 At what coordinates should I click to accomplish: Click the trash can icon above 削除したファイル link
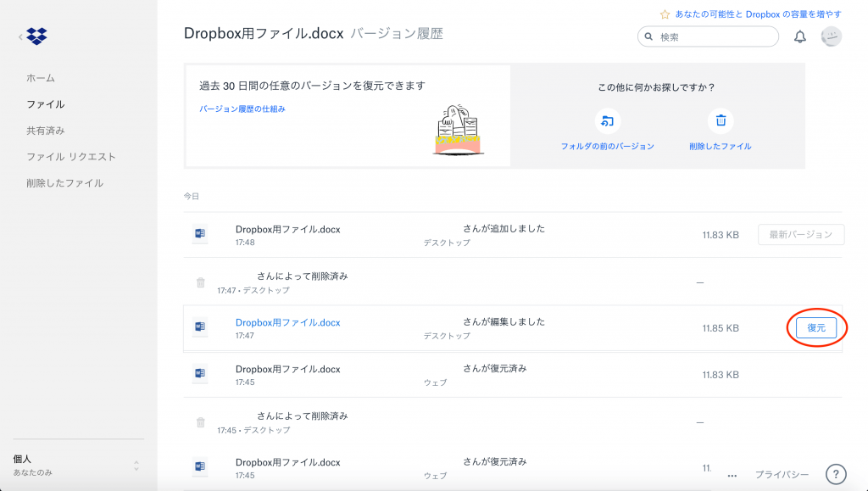pyautogui.click(x=721, y=120)
